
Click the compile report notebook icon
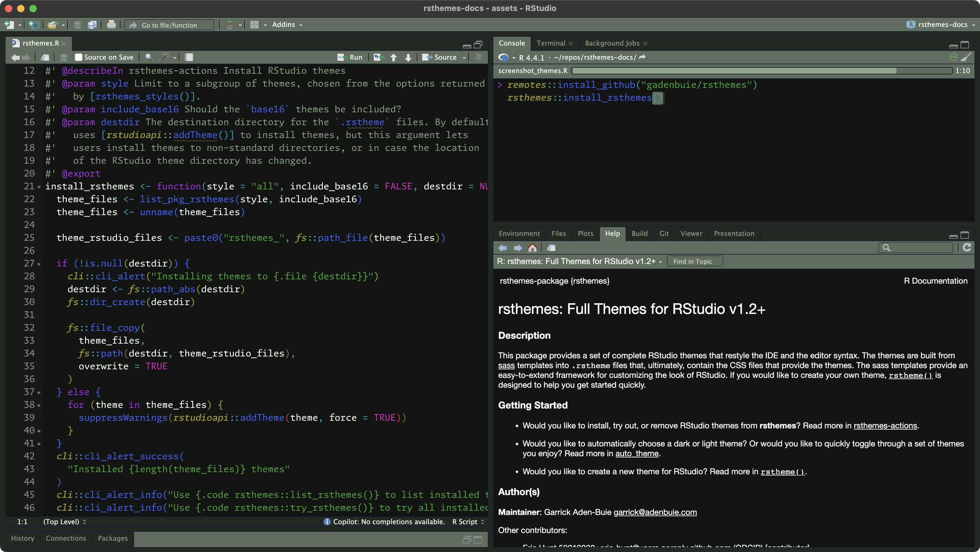189,58
